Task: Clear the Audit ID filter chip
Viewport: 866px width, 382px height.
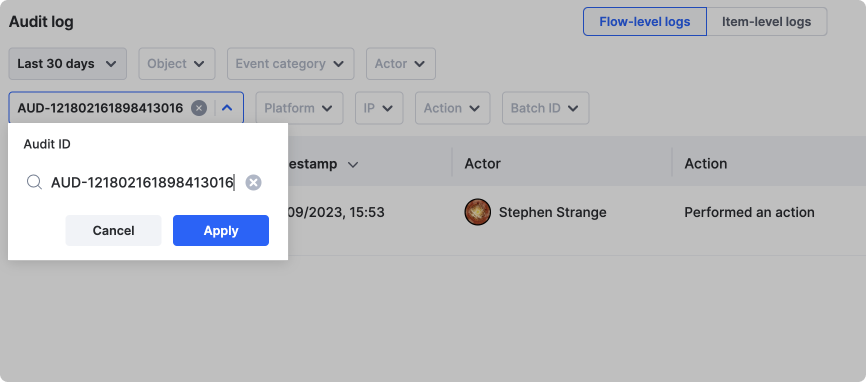Action: coord(199,108)
